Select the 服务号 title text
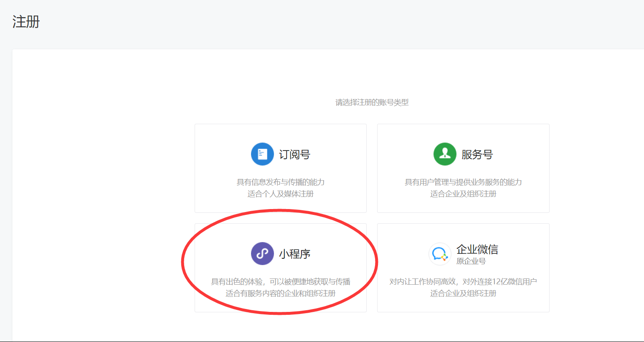This screenshot has height=342, width=644. (477, 155)
